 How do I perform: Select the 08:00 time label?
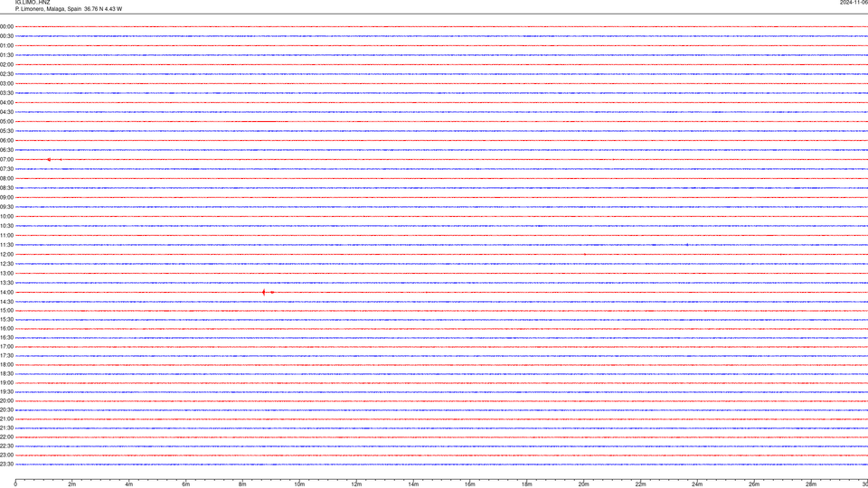click(x=6, y=179)
